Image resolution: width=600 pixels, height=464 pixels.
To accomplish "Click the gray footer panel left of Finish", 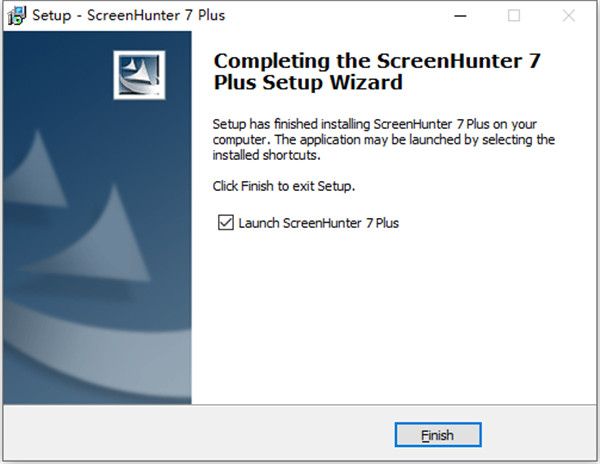I will [x=199, y=433].
